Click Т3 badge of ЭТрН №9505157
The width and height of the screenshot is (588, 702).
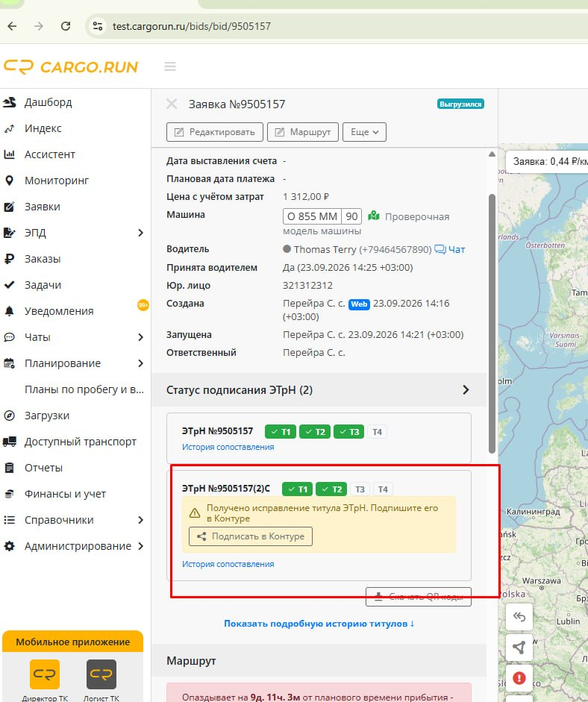[x=349, y=432]
